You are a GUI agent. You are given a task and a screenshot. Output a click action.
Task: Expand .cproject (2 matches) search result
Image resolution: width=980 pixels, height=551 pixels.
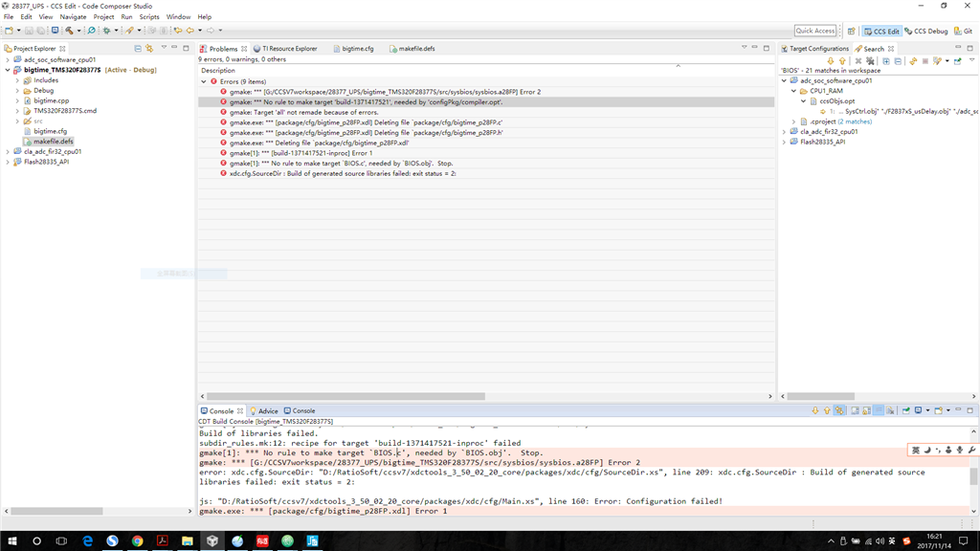(x=793, y=121)
